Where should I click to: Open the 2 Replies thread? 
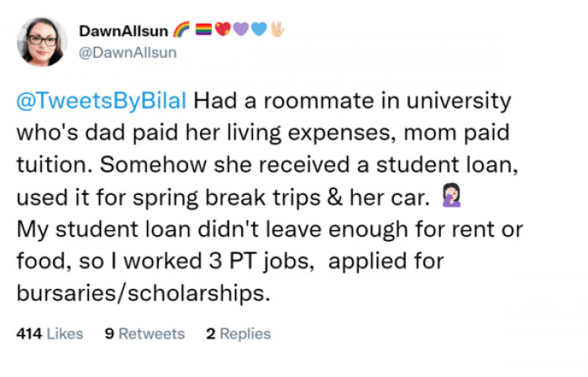tap(238, 333)
